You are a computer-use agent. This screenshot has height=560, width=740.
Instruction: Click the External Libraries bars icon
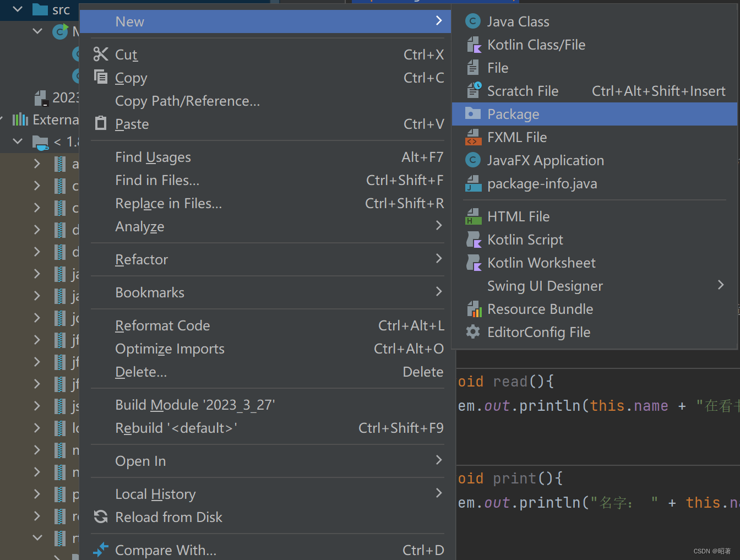point(20,119)
